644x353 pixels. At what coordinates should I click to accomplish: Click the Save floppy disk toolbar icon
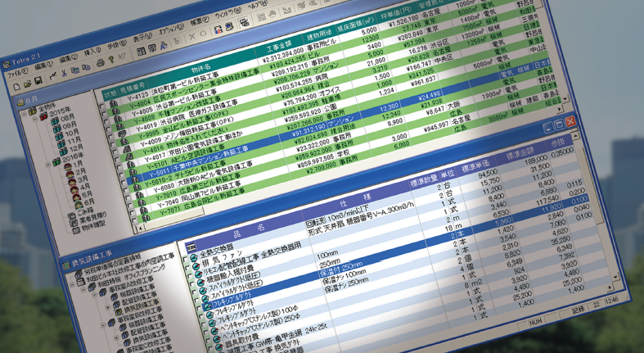click(38, 81)
